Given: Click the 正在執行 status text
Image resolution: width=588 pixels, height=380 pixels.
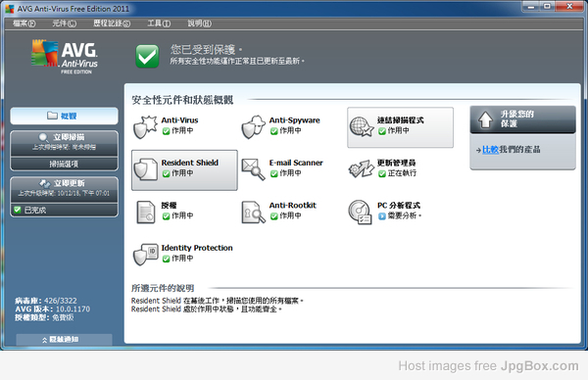Looking at the screenshot, I should (402, 173).
